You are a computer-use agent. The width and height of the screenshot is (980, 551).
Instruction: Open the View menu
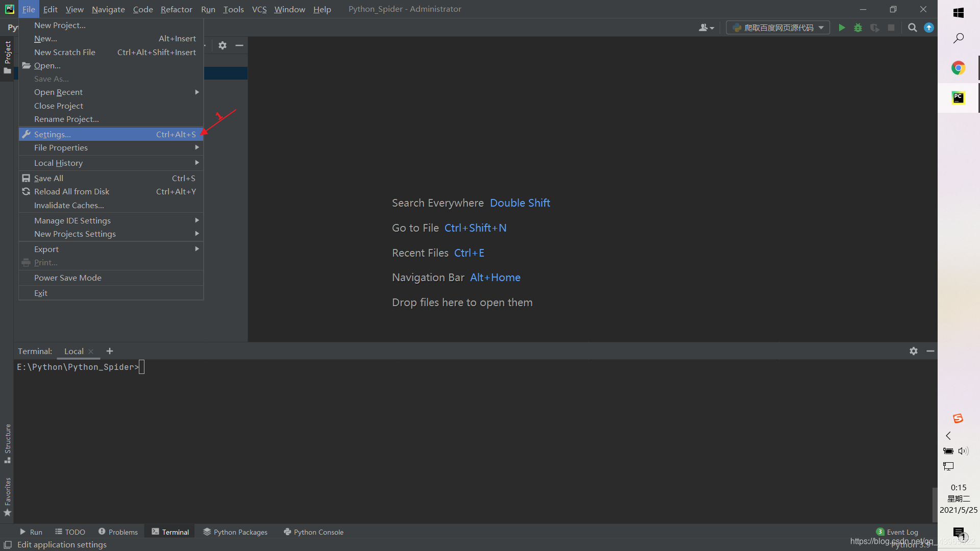pos(75,9)
